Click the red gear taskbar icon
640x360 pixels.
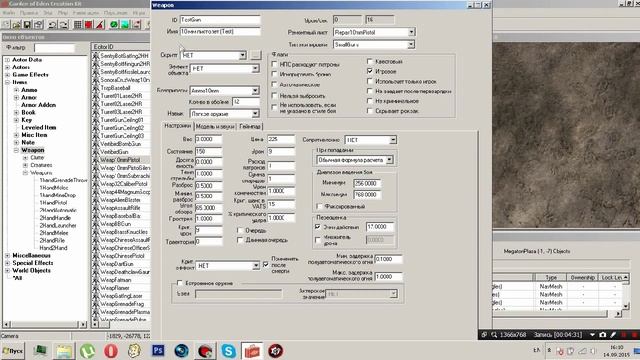pyautogui.click(x=276, y=351)
